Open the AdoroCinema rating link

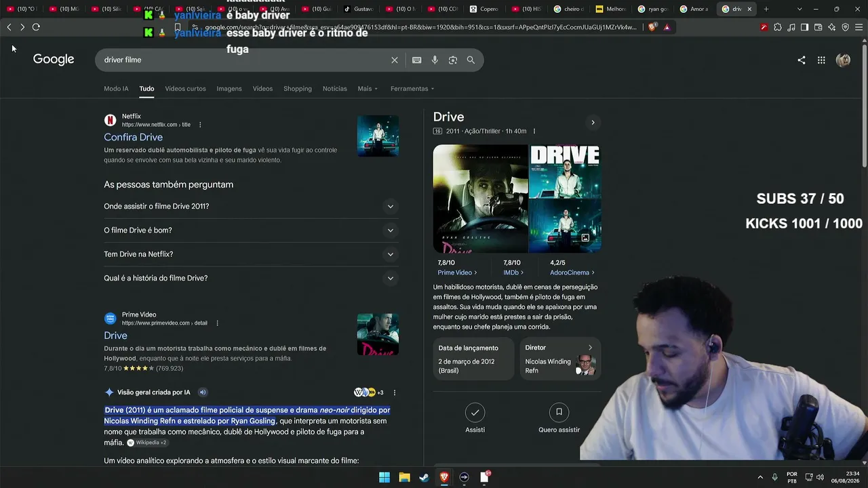572,272
